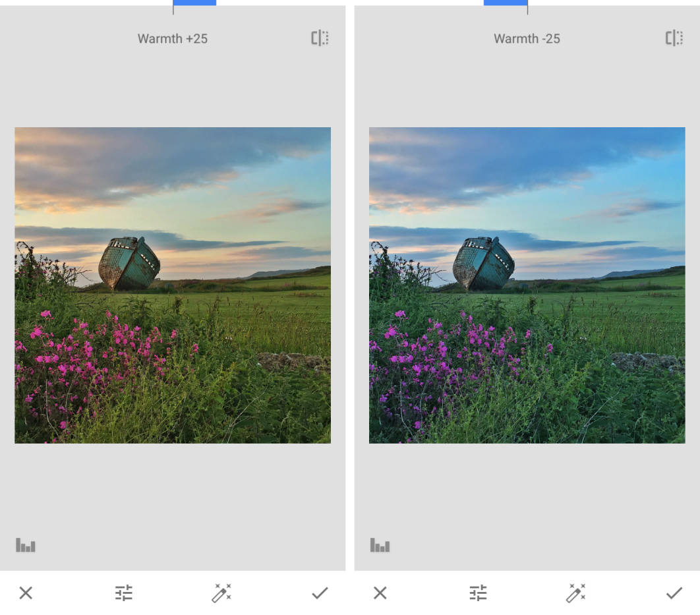Screen dimensions: 700x615
Task: Show the histogram in the left panel
Action: click(x=26, y=544)
